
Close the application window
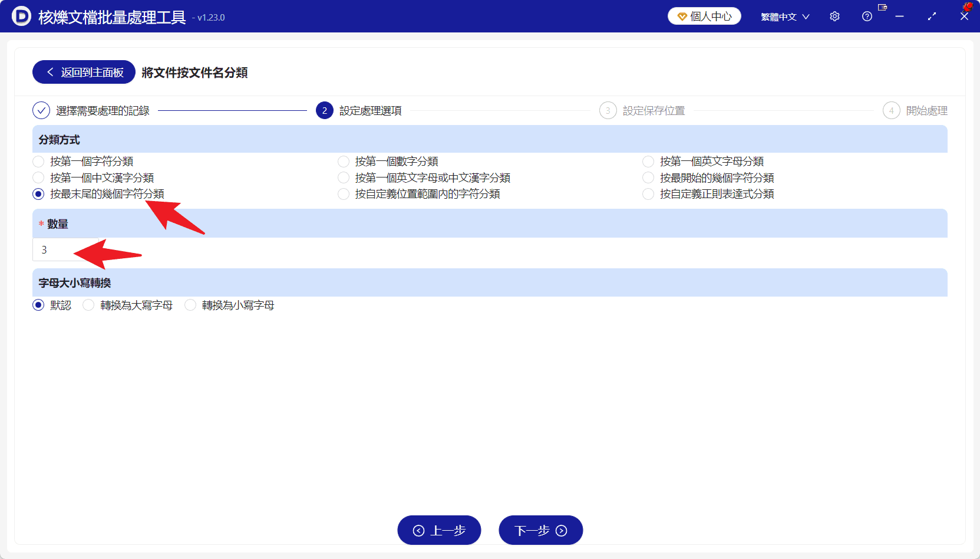(x=964, y=17)
